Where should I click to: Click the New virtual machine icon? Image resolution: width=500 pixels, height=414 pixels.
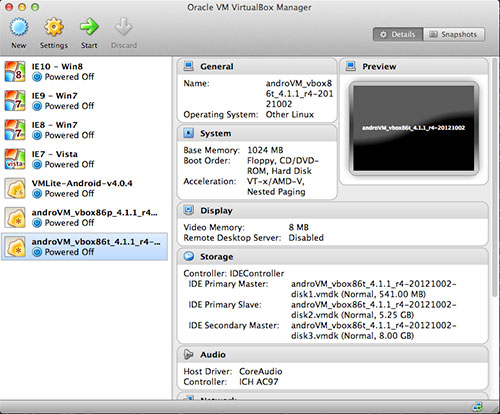(x=19, y=27)
